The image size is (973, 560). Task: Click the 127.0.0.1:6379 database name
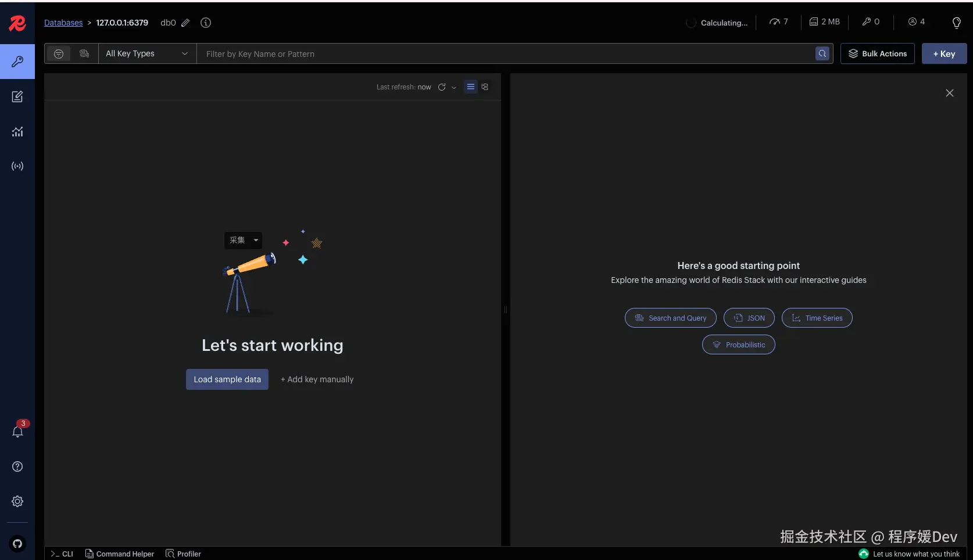[122, 23]
